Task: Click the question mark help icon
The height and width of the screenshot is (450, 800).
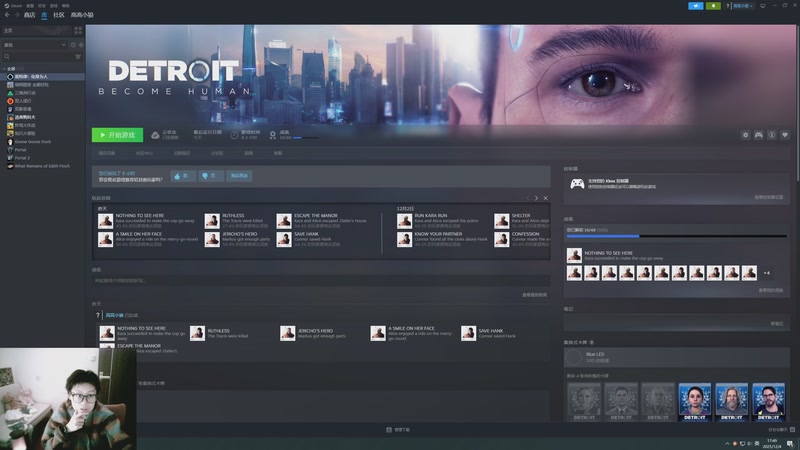Action: point(728,6)
